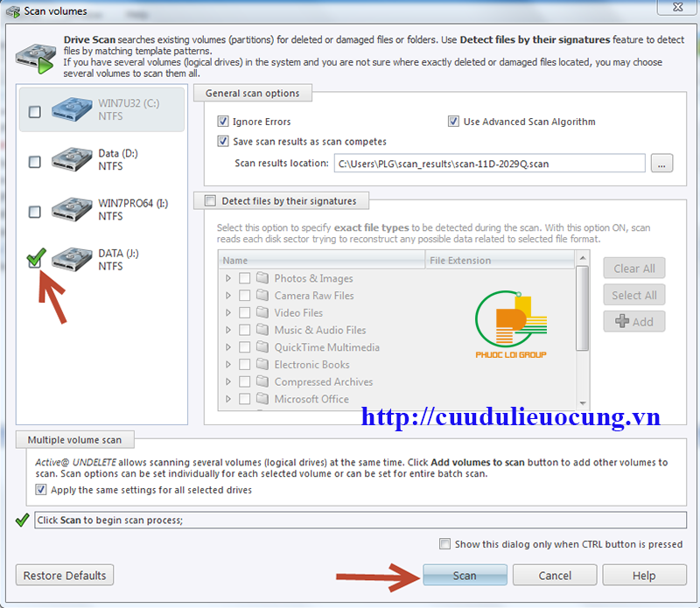Image resolution: width=700 pixels, height=608 pixels.
Task: Click the File Extension column header
Action: [x=500, y=261]
